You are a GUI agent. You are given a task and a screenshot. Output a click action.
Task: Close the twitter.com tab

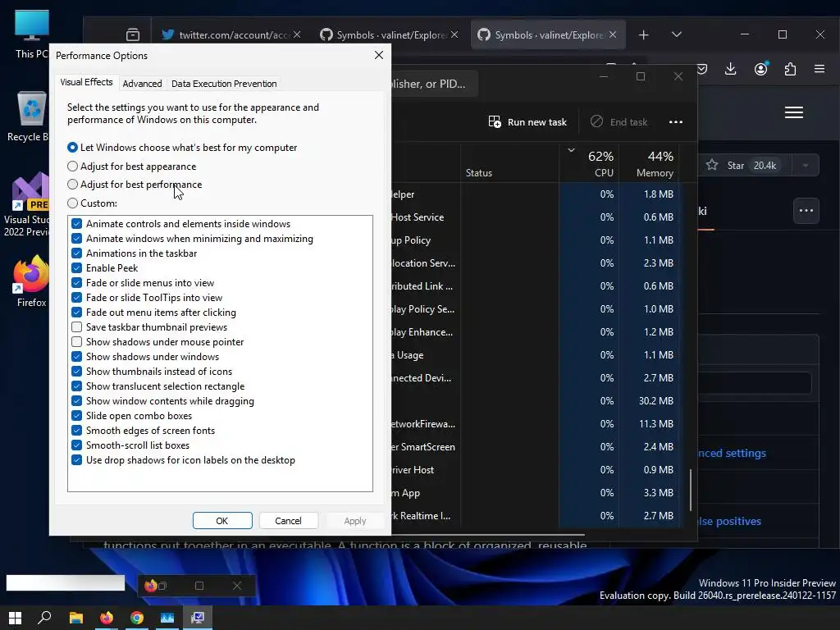(x=297, y=34)
